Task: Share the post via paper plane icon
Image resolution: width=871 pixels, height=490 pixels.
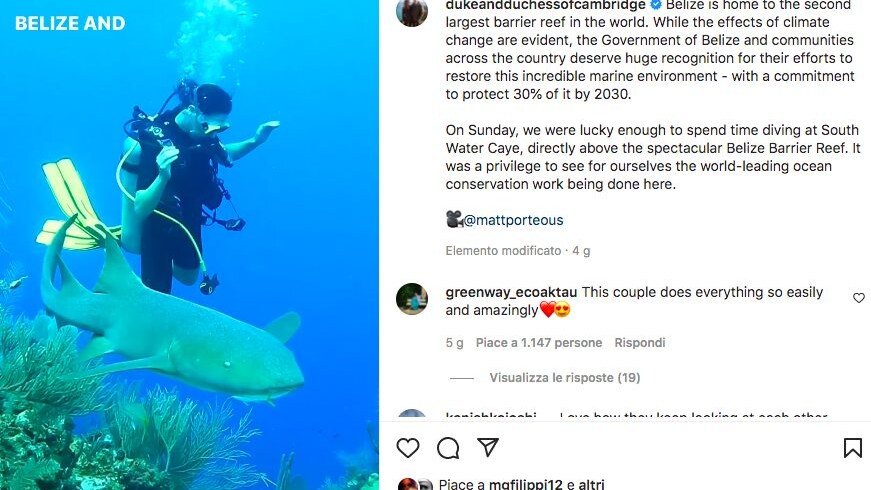Action: (x=487, y=447)
